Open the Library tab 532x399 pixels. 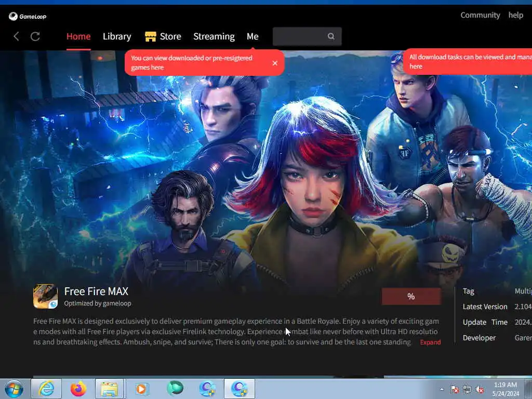(x=117, y=36)
